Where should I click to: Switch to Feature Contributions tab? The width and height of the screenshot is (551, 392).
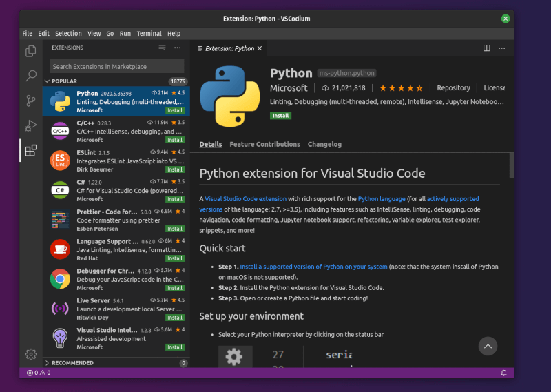click(x=264, y=144)
